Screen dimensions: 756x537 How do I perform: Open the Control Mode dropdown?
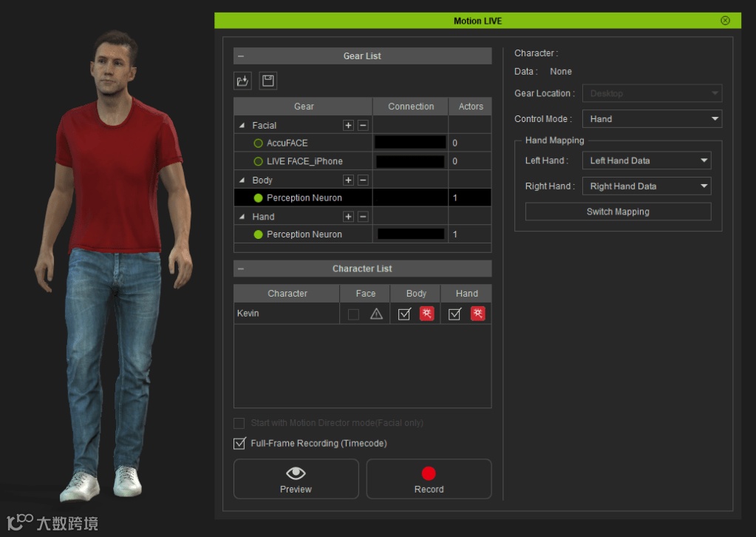pos(652,119)
